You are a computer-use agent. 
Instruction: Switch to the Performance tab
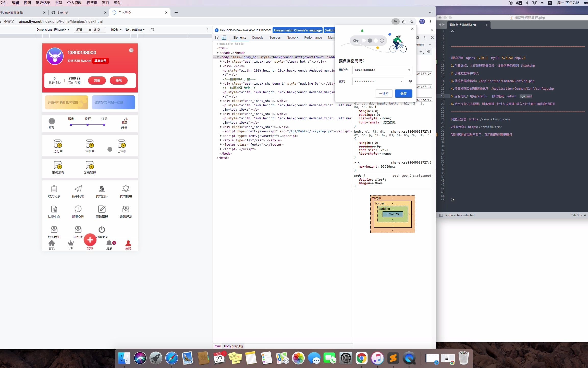pos(313,38)
